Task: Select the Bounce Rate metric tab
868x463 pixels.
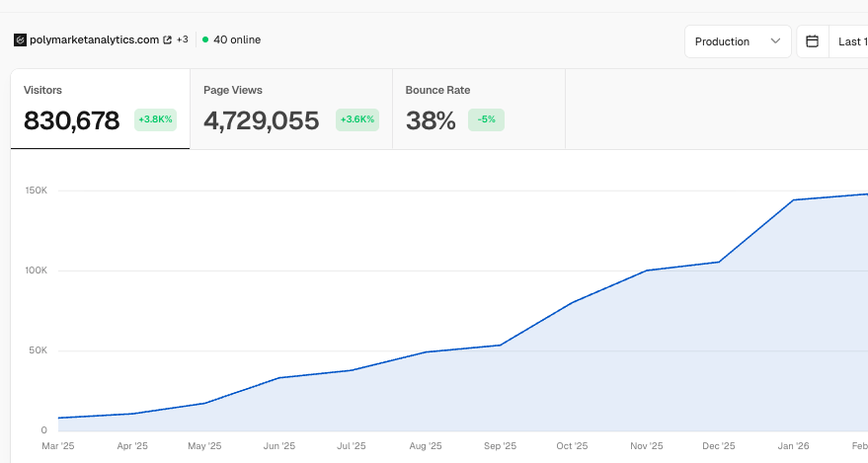Action: (x=479, y=109)
